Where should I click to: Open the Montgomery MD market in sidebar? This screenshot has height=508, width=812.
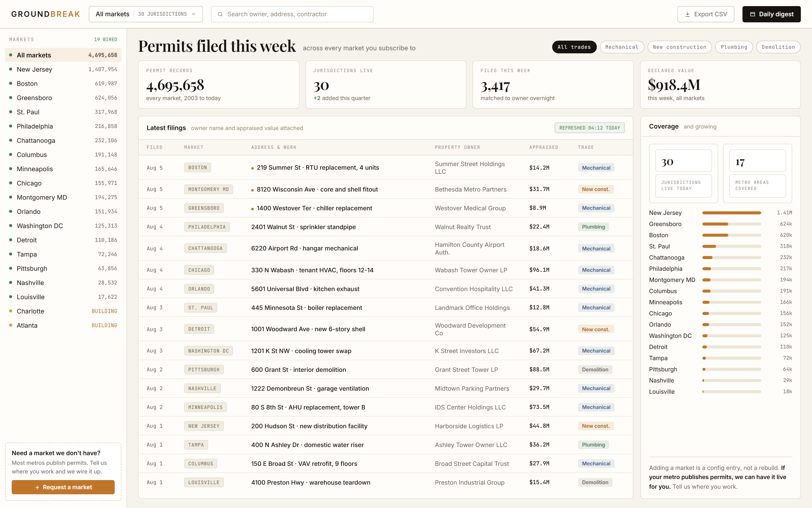tap(63, 197)
